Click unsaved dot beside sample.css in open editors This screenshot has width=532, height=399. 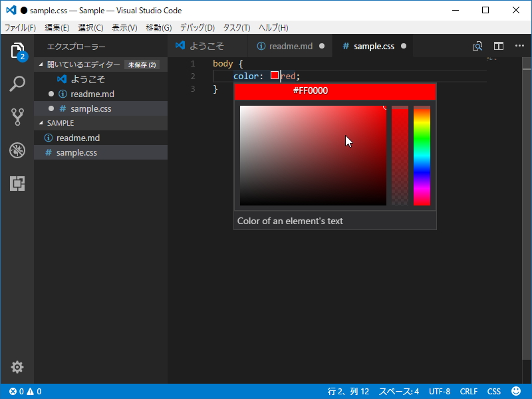pyautogui.click(x=51, y=108)
